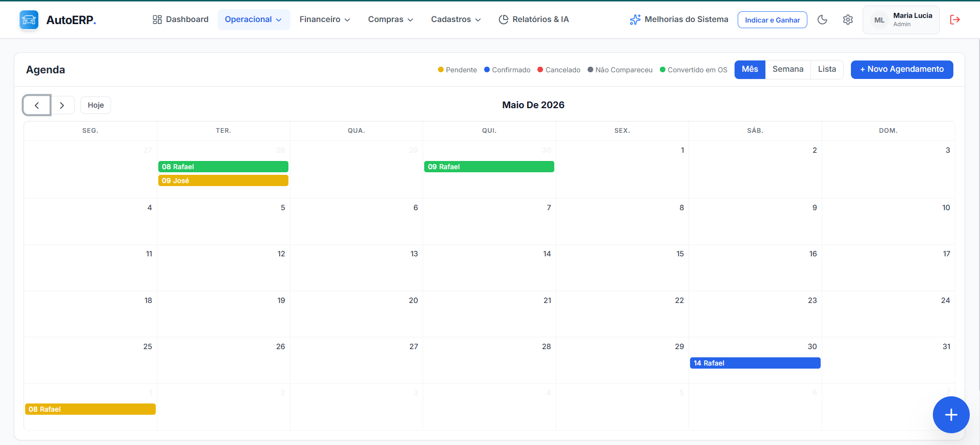Expand the Cadastros menu
Screen dimensions: 980x445
click(x=456, y=19)
